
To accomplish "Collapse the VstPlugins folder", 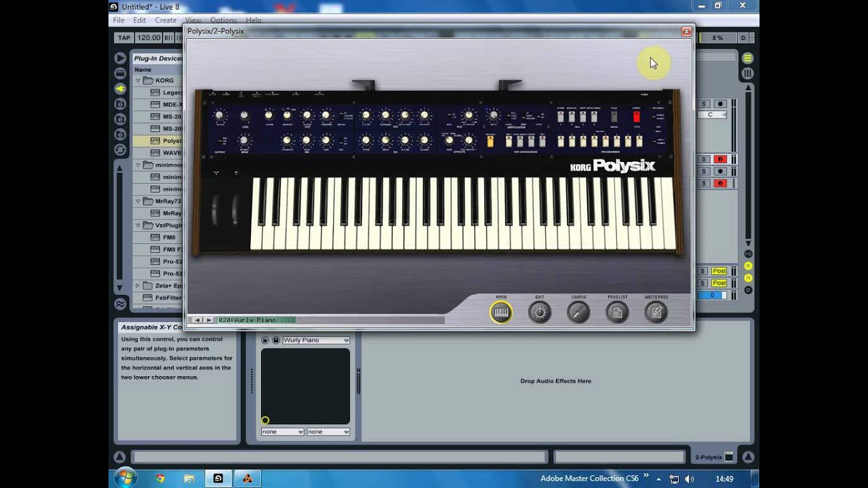I will [x=138, y=226].
